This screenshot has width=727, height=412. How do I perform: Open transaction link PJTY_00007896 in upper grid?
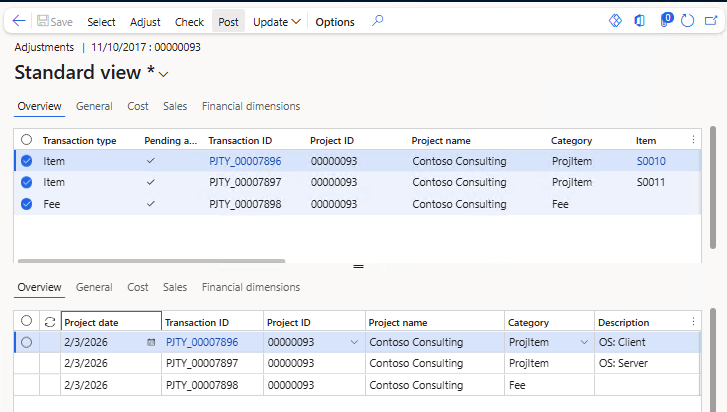tap(245, 161)
